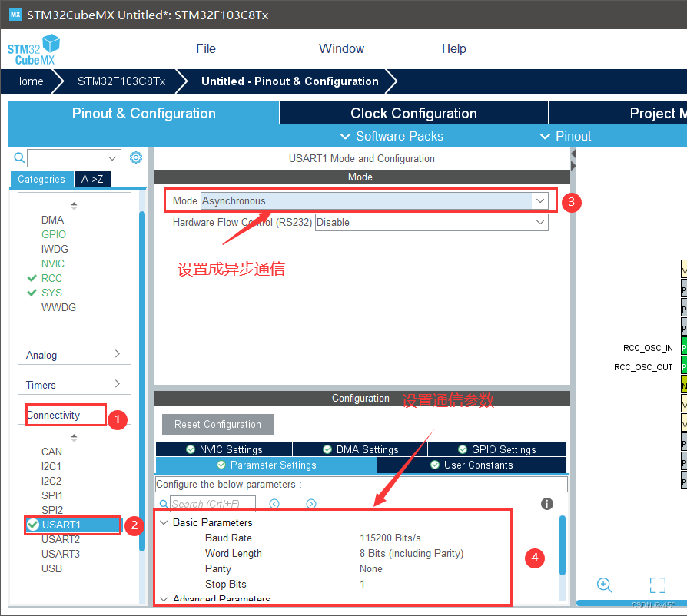Click the Reset Configuration button

(217, 424)
